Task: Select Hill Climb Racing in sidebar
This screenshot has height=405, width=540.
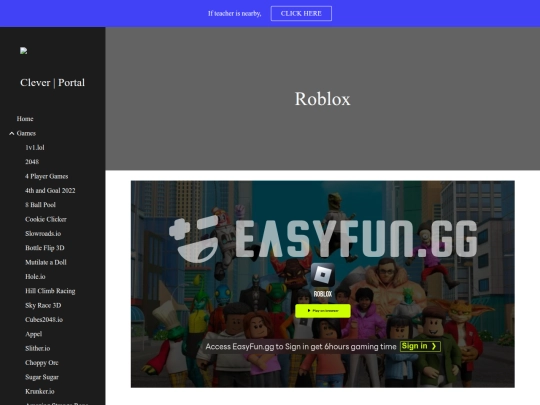Action: click(50, 291)
